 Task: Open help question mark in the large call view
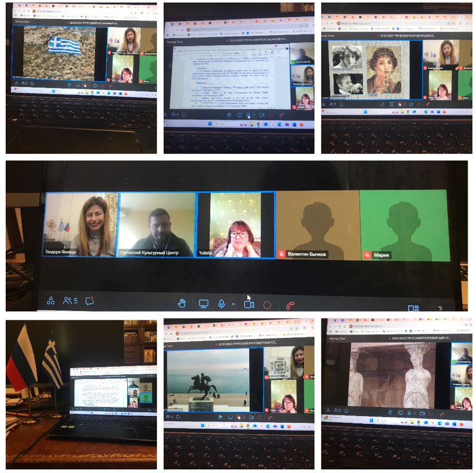click(440, 309)
